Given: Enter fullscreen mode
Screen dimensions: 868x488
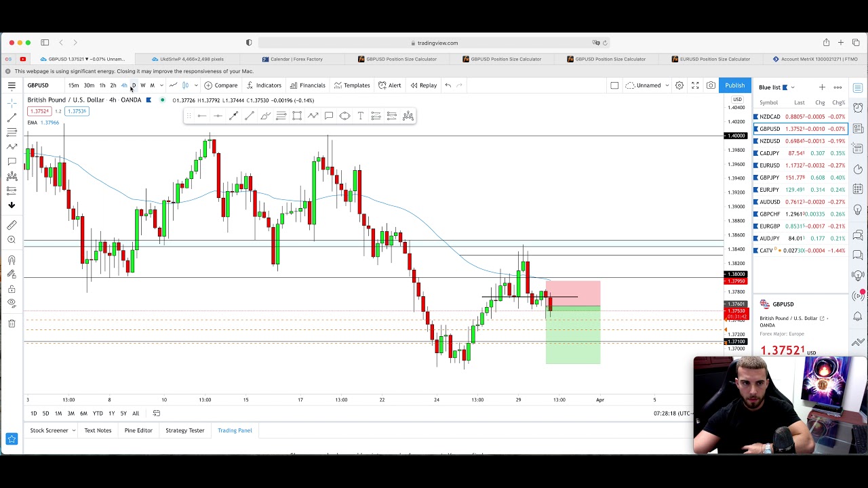Looking at the screenshot, I should tap(695, 85).
